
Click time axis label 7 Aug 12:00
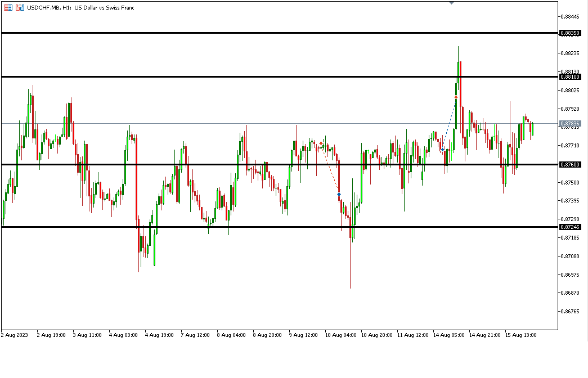[x=195, y=335]
